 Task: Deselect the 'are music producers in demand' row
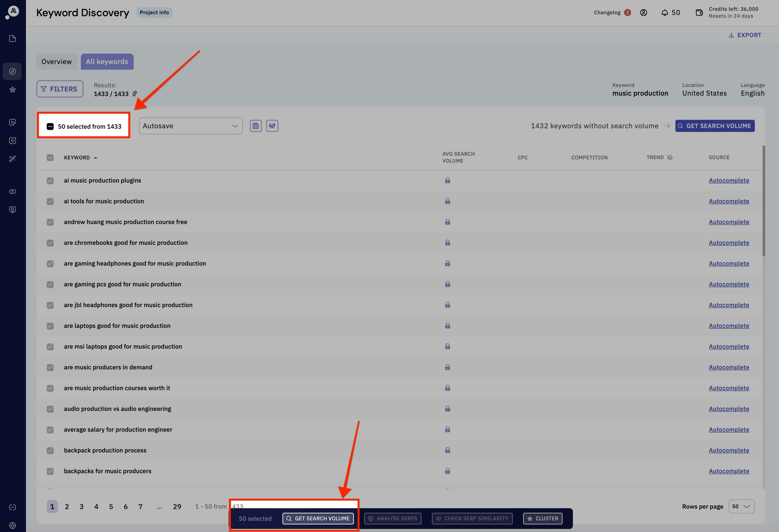pos(50,367)
